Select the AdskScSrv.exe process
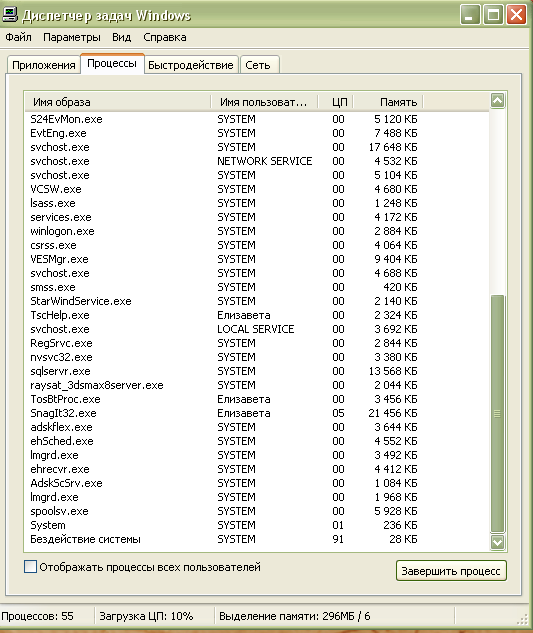The width and height of the screenshot is (533, 633). coord(257,483)
